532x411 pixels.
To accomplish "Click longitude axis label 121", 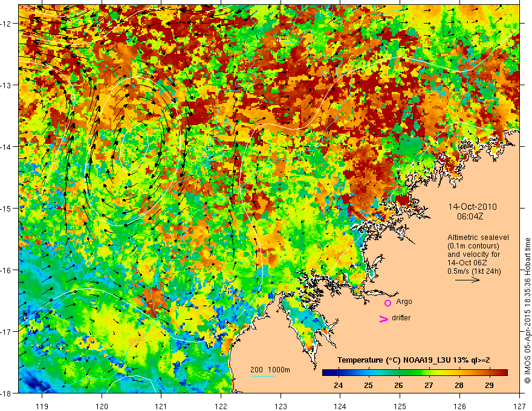I will point(161,406).
